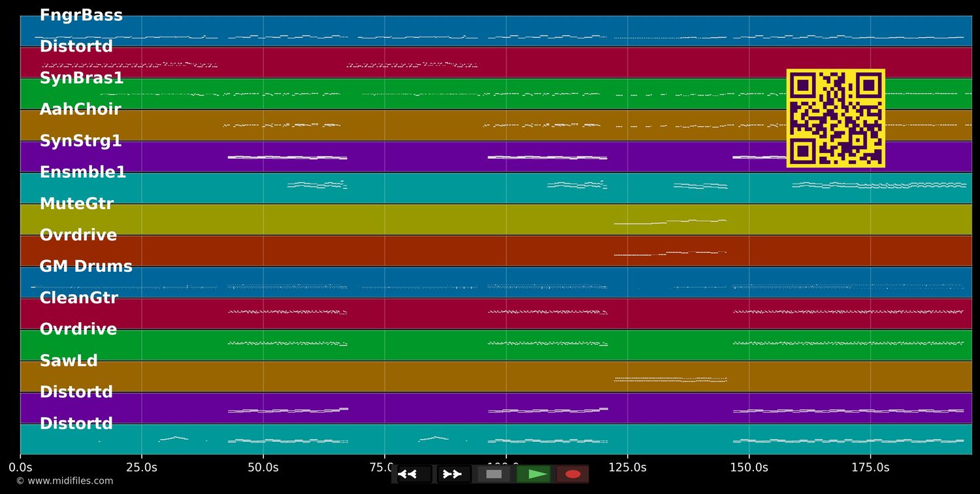
Task: Select the Distortd label just under FngrBass
Action: pos(76,47)
